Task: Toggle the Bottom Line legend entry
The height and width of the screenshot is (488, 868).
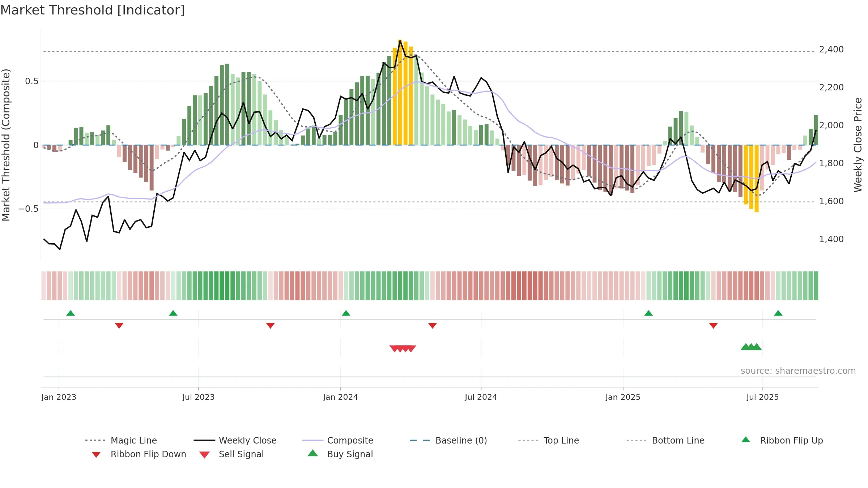Action: (665, 440)
